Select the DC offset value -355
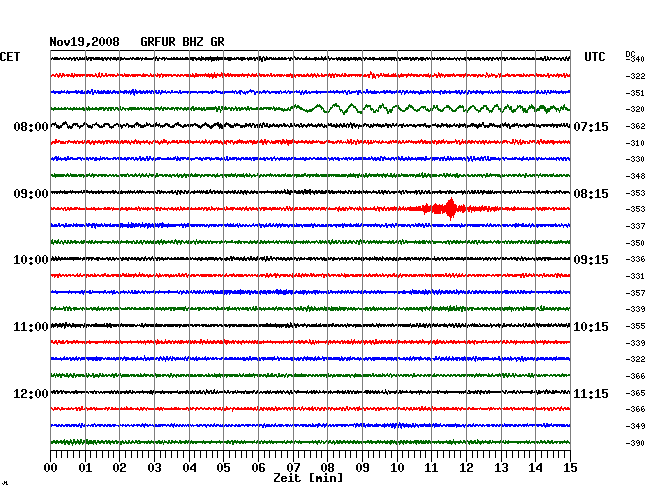Screen dimensions: 650x494 (x=635, y=327)
